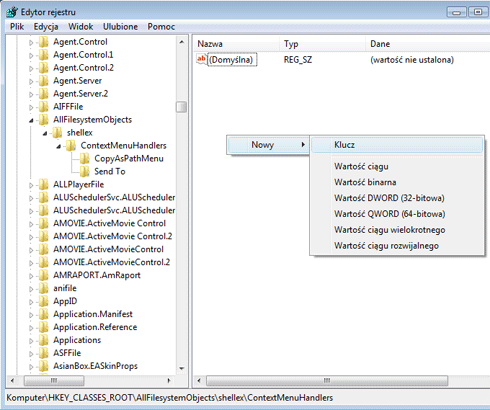Open the Edycja menu
490x410 pixels.
[x=46, y=27]
